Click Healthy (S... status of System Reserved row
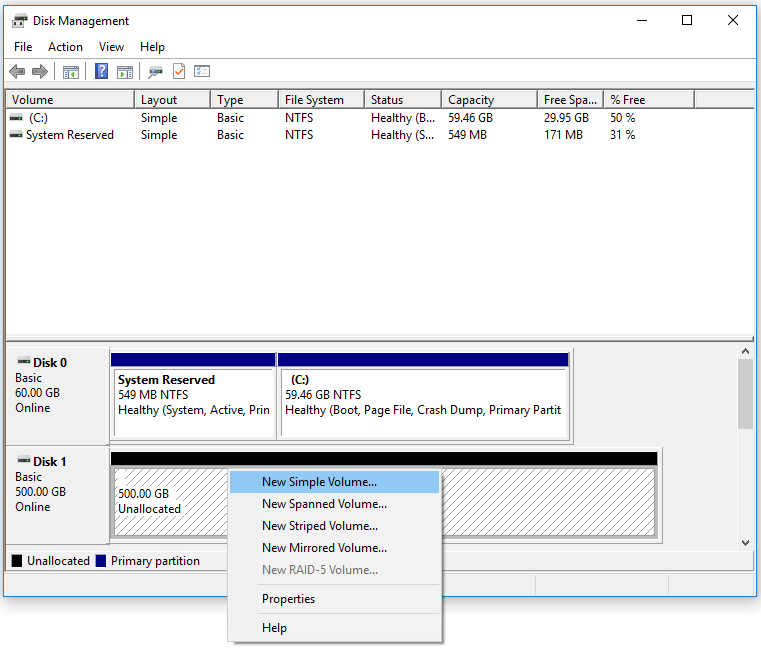 point(403,134)
